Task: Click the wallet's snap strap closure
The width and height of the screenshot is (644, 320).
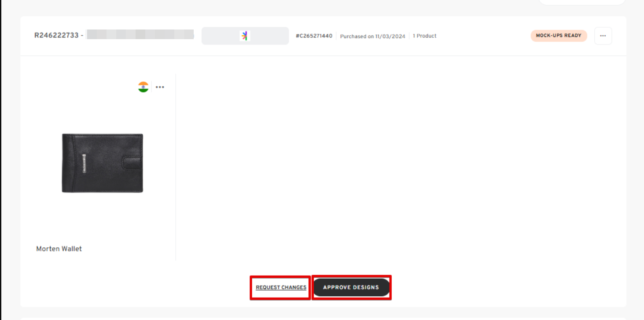Action: tap(133, 163)
